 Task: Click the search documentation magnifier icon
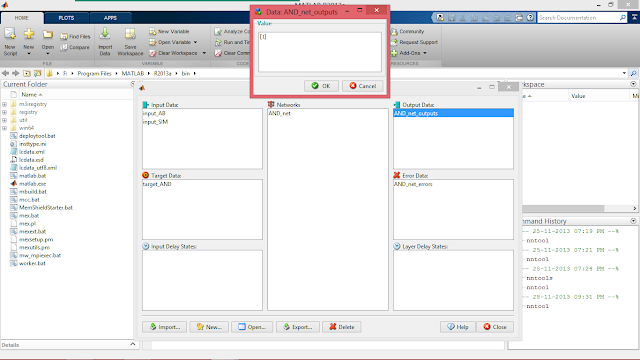[622, 18]
